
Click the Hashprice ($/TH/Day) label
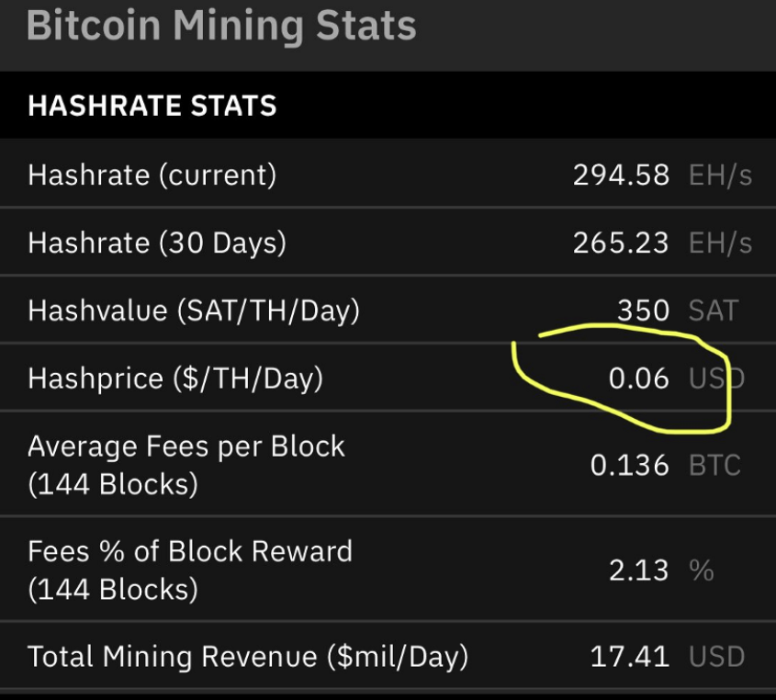click(x=175, y=378)
